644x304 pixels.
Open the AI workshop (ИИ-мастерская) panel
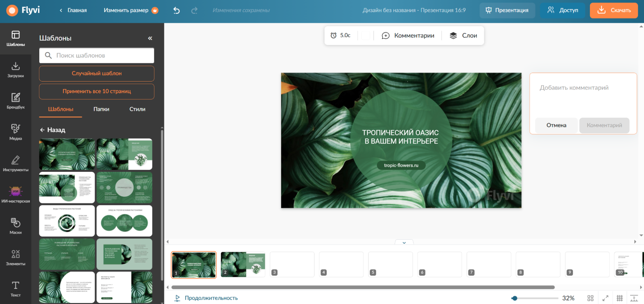[x=15, y=195]
